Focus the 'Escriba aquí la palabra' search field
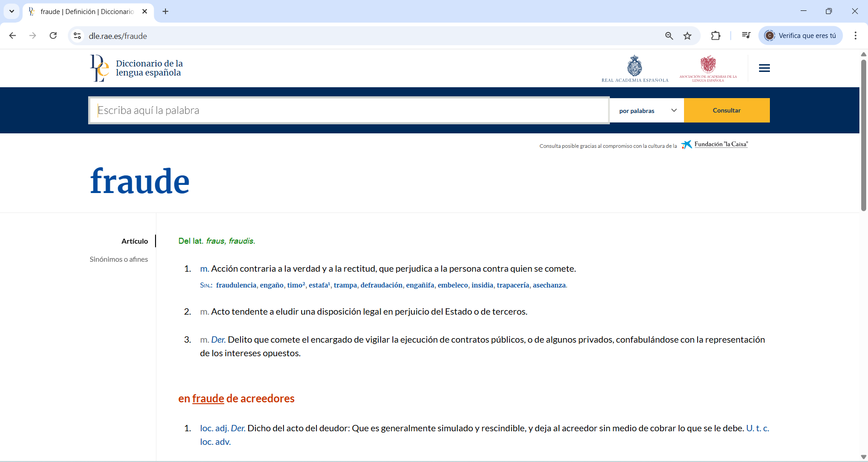This screenshot has width=868, height=462. pos(349,110)
